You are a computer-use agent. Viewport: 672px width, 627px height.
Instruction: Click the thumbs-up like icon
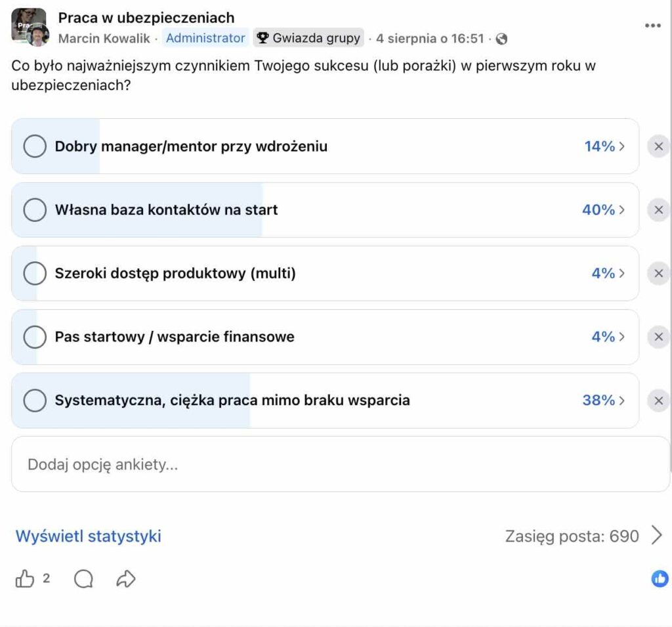click(x=25, y=578)
